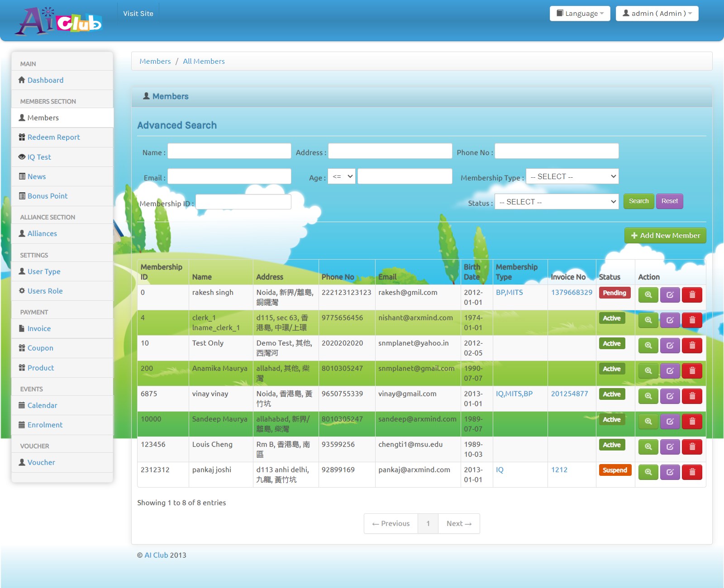Delete Sandeep Maurya member row
Viewport: 724px width, 588px height.
[692, 422]
